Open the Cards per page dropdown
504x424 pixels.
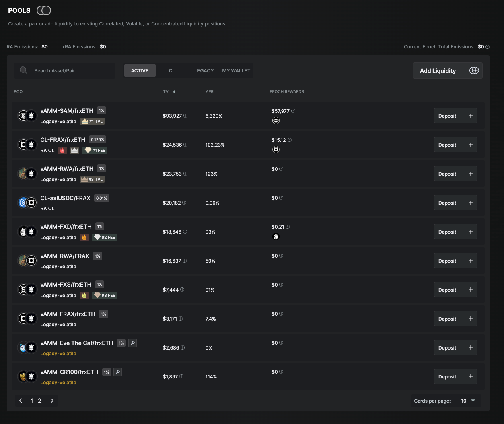pyautogui.click(x=468, y=401)
